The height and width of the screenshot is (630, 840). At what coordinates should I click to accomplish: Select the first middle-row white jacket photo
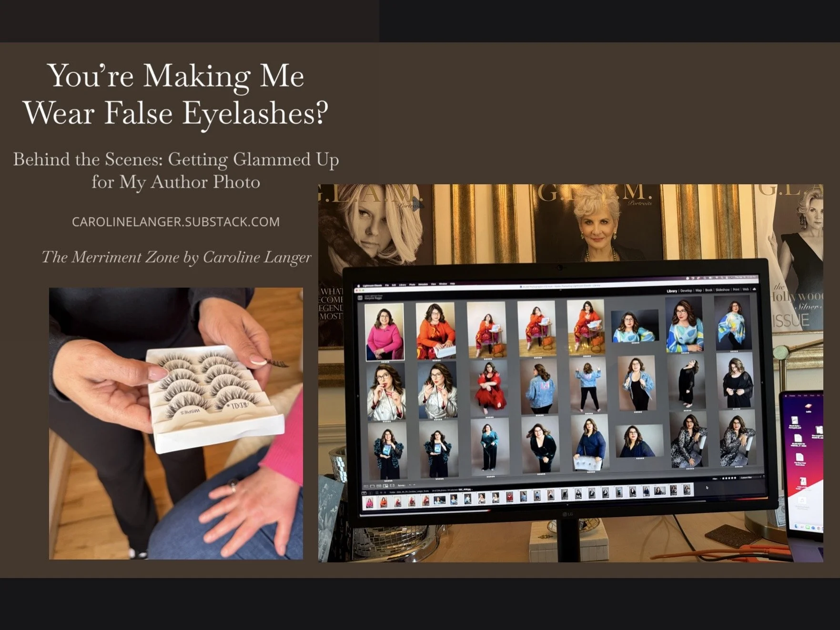tap(386, 391)
